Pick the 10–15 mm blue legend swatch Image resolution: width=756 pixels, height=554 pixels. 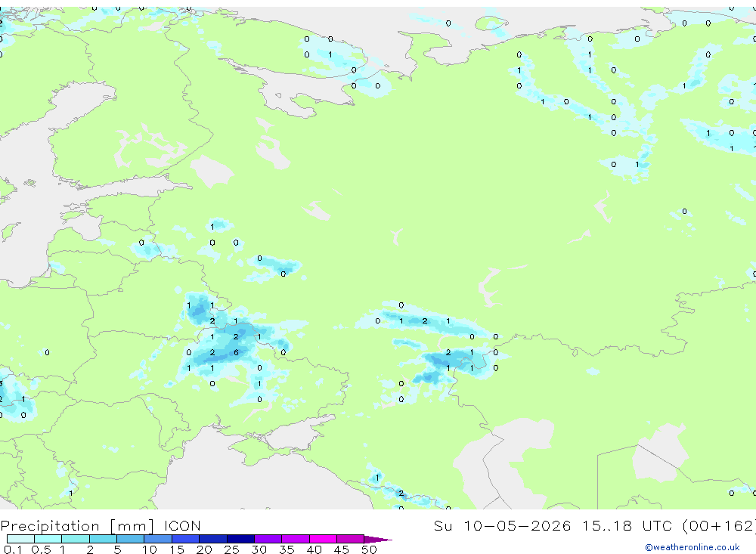point(158,539)
